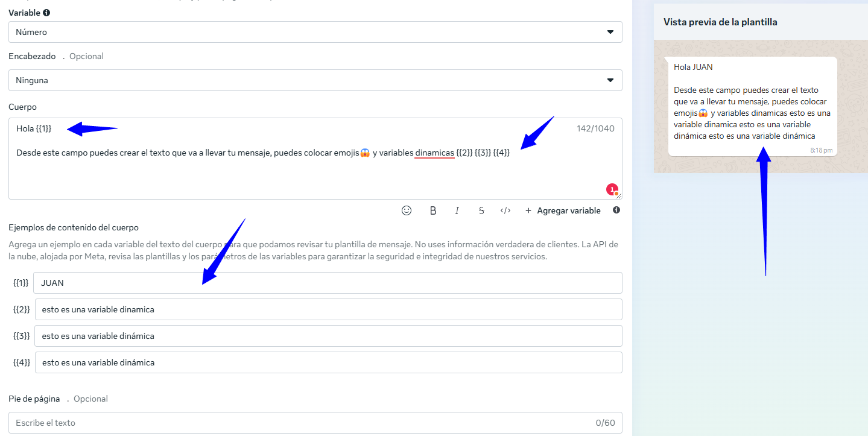Viewport: 868px width, 436px height.
Task: Edit the {{4}} example variable field
Action: tap(329, 362)
